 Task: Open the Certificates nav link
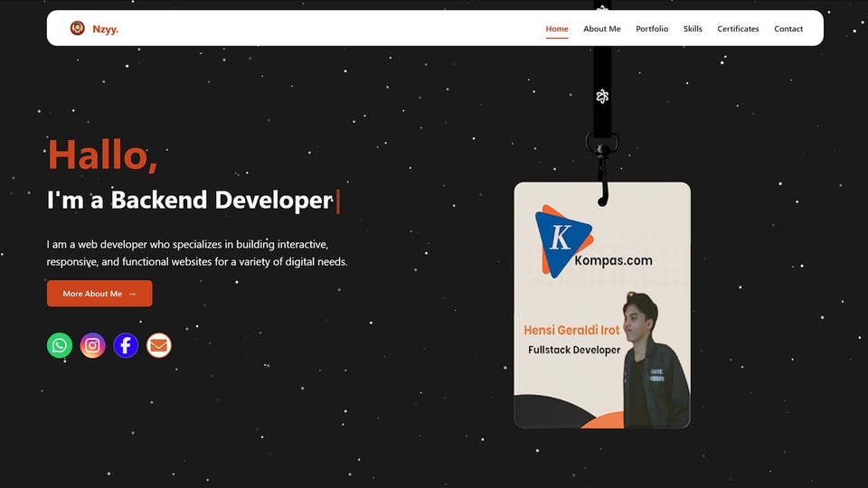(x=738, y=29)
